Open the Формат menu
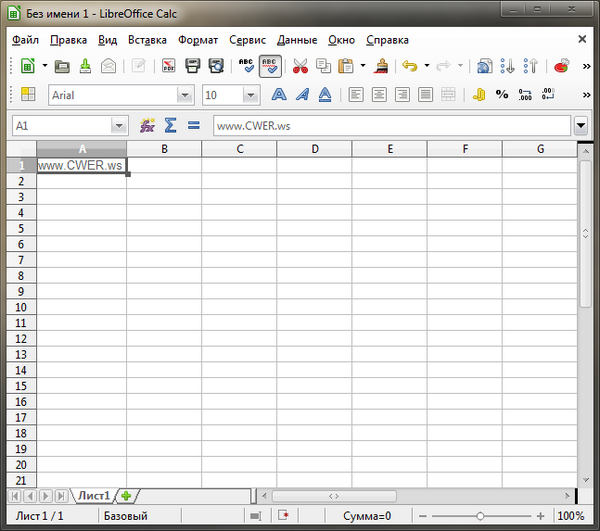This screenshot has width=600, height=531. tap(197, 40)
